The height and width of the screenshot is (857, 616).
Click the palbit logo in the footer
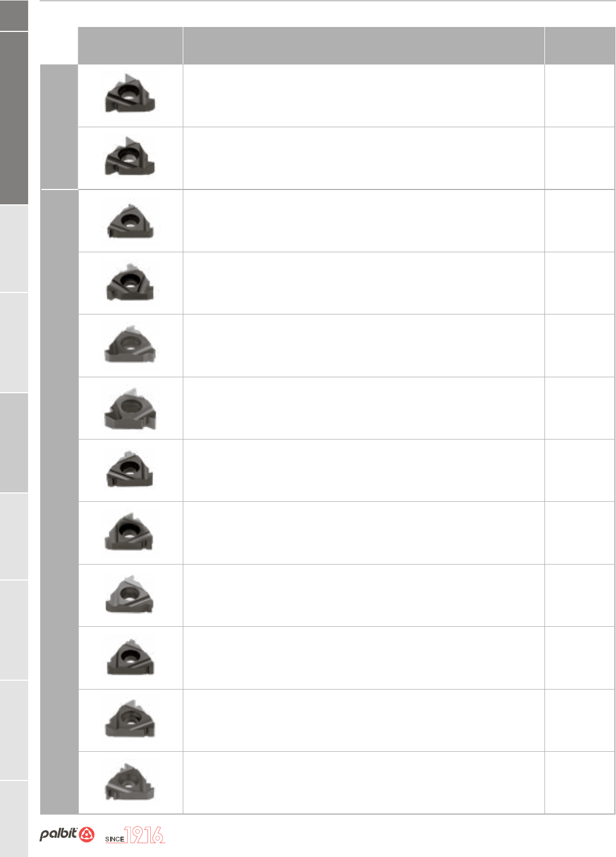[x=67, y=834]
